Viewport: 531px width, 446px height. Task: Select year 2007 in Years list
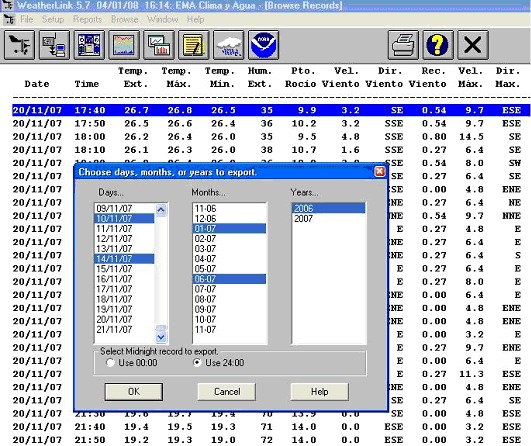[x=328, y=218]
